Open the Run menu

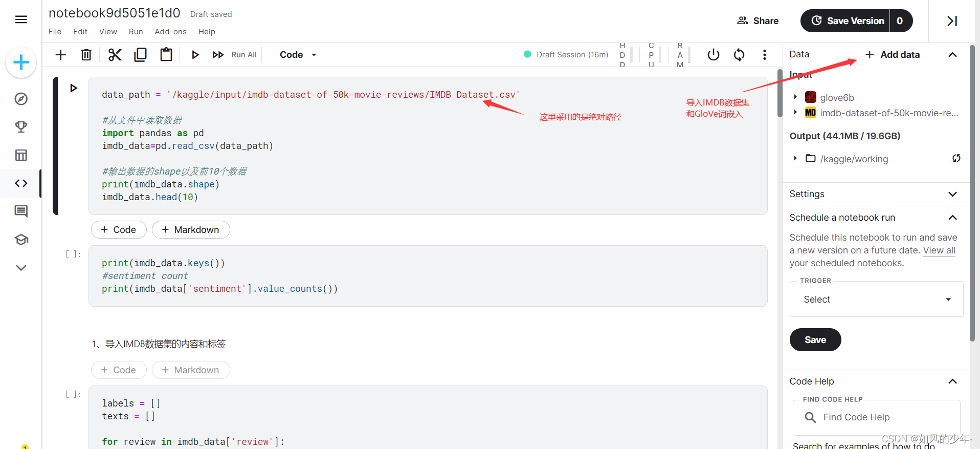pos(136,32)
